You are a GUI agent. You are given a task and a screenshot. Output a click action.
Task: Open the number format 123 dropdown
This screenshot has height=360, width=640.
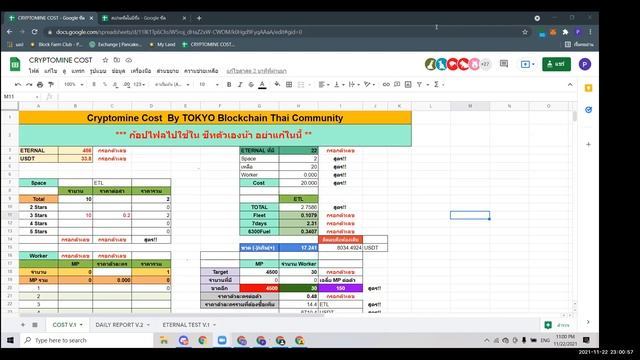coord(139,84)
